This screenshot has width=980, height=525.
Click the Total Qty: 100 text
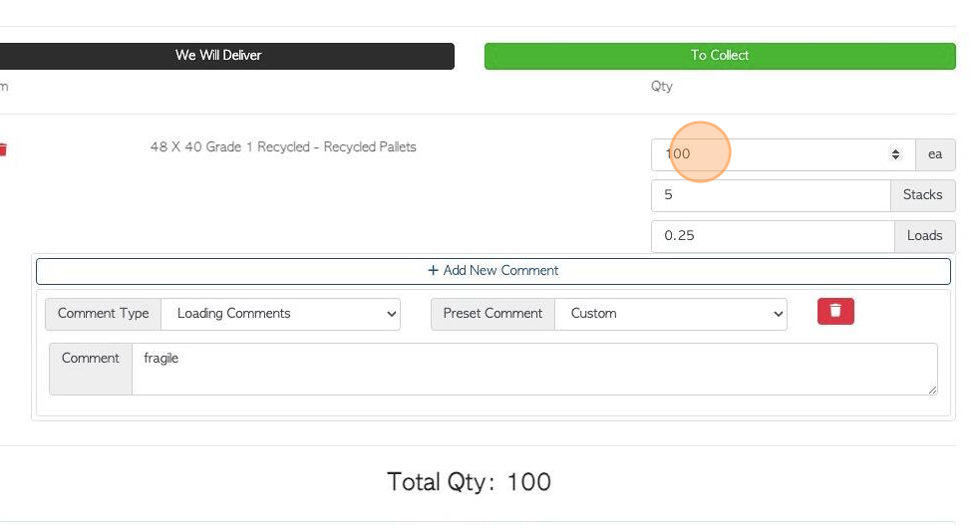(469, 482)
